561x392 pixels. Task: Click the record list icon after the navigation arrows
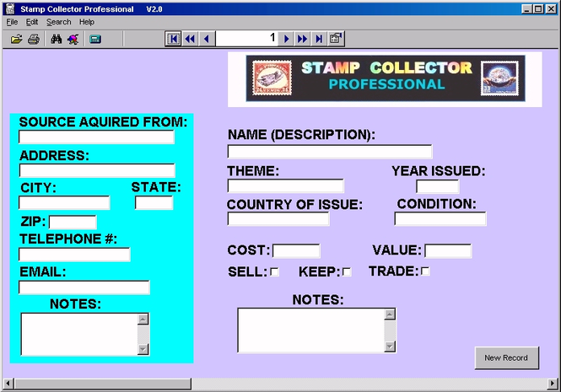336,39
